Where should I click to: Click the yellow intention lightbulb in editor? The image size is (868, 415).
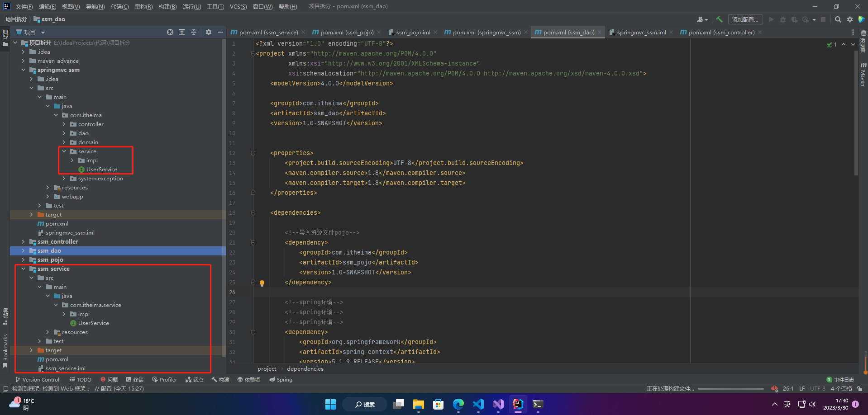(262, 283)
